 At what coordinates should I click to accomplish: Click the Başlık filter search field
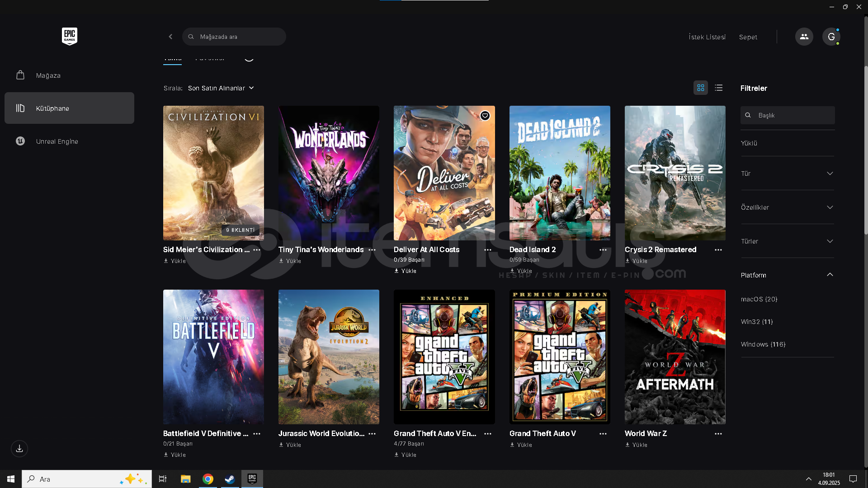click(788, 115)
